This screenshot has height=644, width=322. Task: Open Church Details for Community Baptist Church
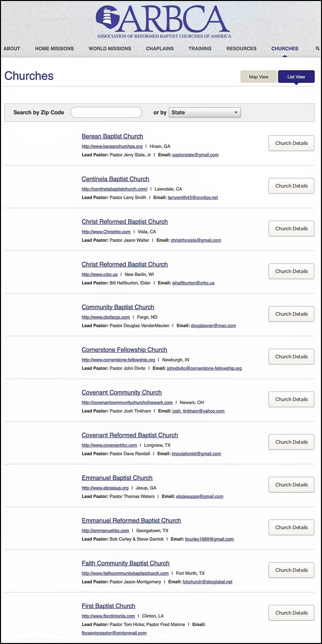tap(291, 314)
